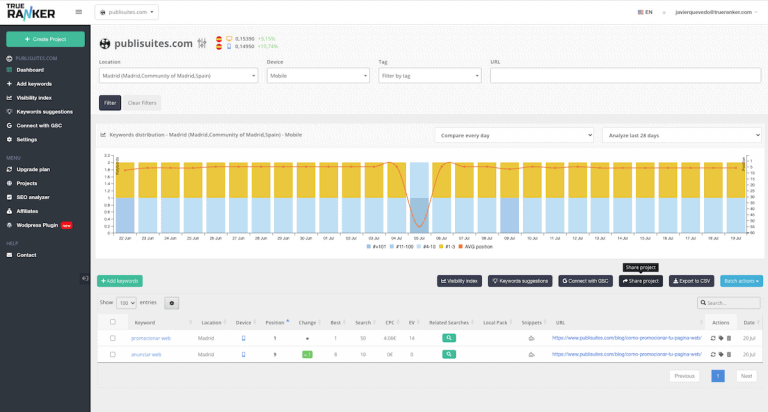Click the project settings sliders icon beside publisuites.com
Image resolution: width=768 pixels, height=412 pixels.
click(x=202, y=44)
